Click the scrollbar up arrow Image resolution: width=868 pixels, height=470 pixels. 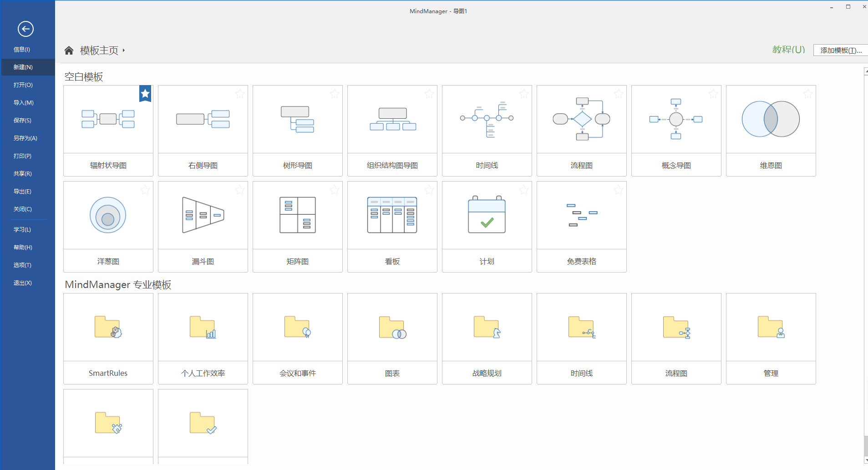pyautogui.click(x=866, y=71)
